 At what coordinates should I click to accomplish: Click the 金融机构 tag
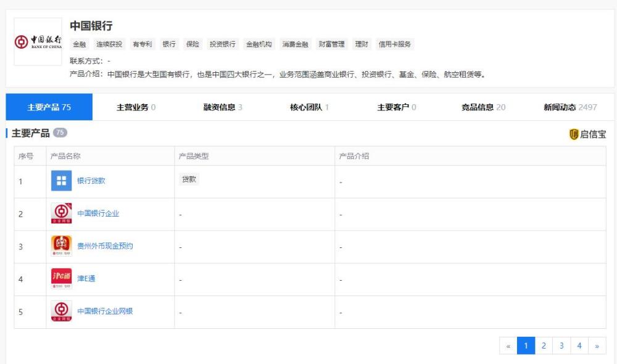(x=259, y=44)
